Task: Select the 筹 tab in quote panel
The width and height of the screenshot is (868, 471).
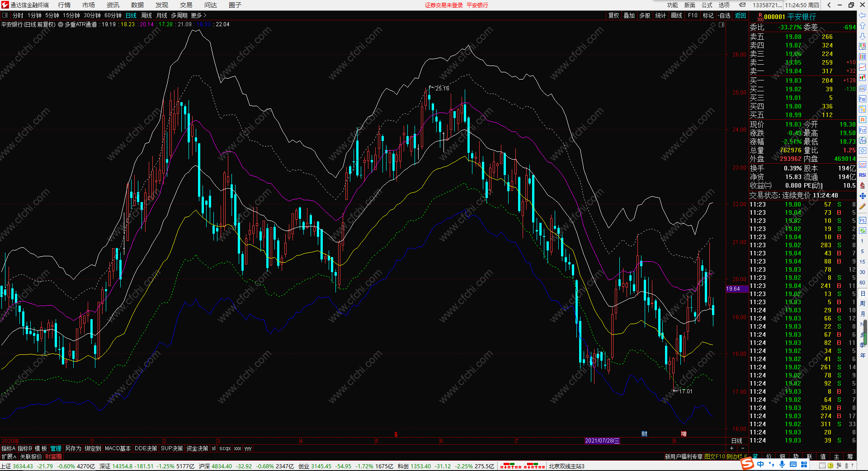Action: coord(850,457)
